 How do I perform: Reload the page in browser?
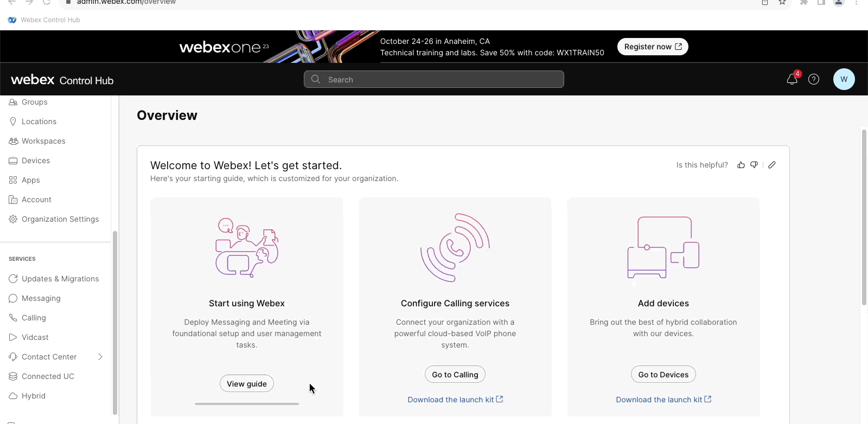[47, 2]
